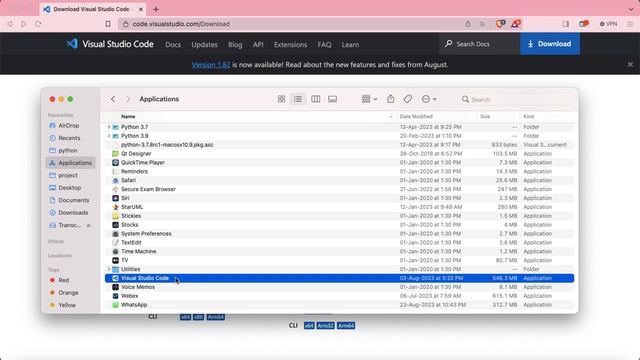640x360 pixels.
Task: Select the Siri app icon
Action: tap(116, 198)
